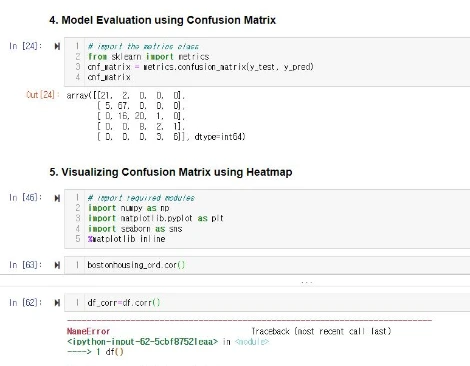Click the %matplotlib inline line
The height and width of the screenshot is (366, 470).
tap(126, 239)
